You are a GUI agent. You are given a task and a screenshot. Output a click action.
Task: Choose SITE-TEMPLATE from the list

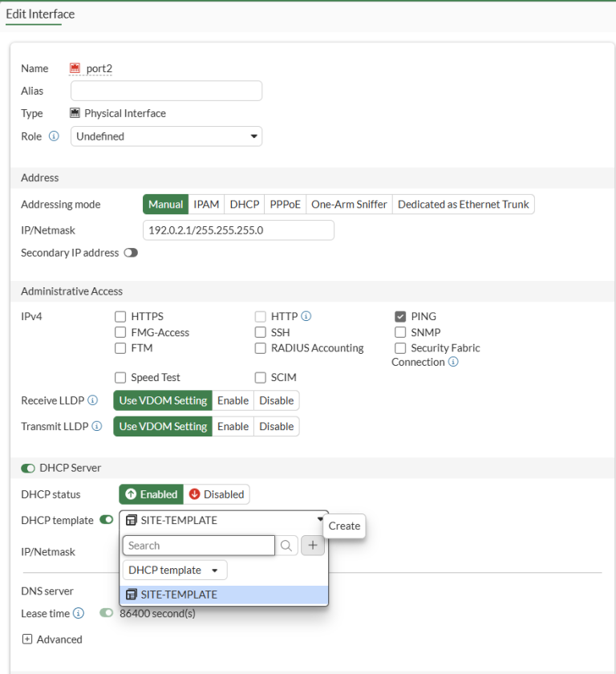point(224,595)
